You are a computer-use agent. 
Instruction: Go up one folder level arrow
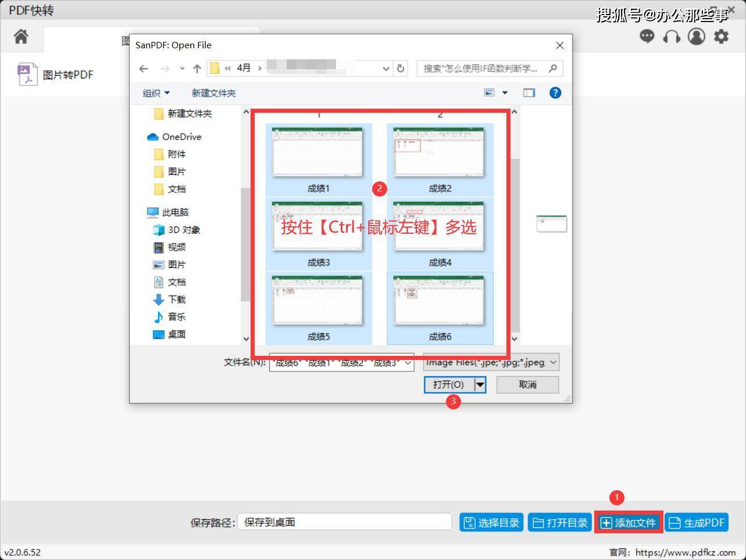click(197, 69)
